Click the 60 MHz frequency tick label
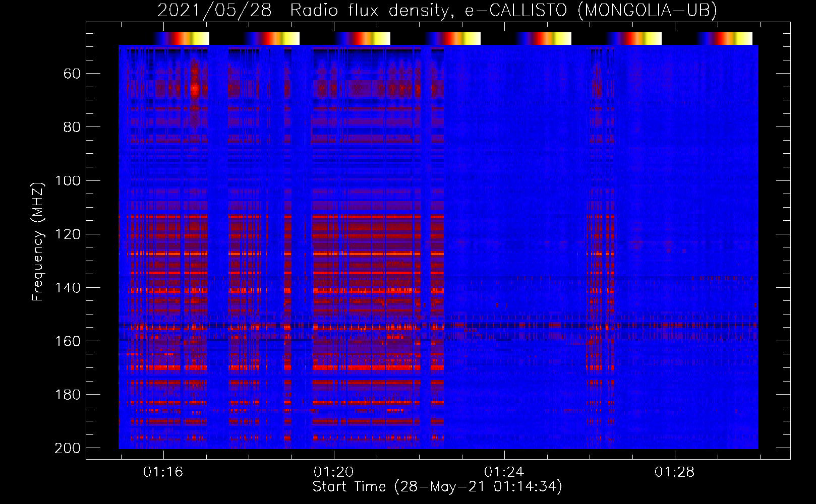This screenshot has width=816, height=504. coord(72,74)
